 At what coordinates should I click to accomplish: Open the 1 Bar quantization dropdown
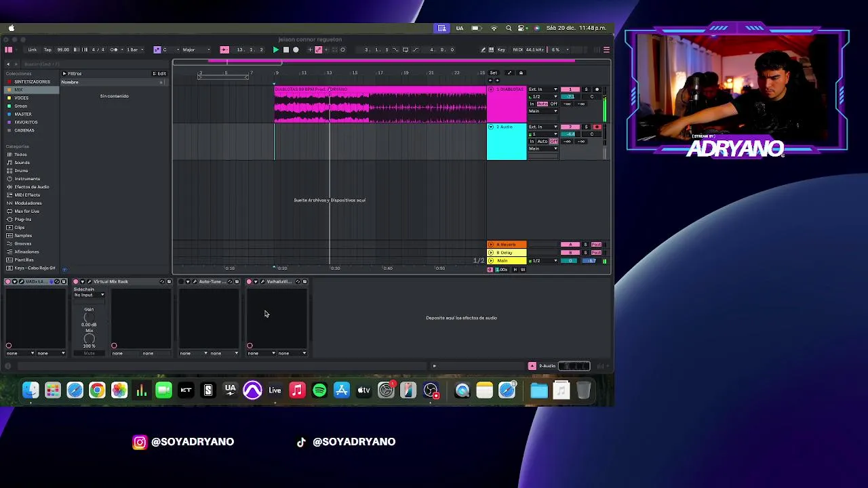coord(134,49)
